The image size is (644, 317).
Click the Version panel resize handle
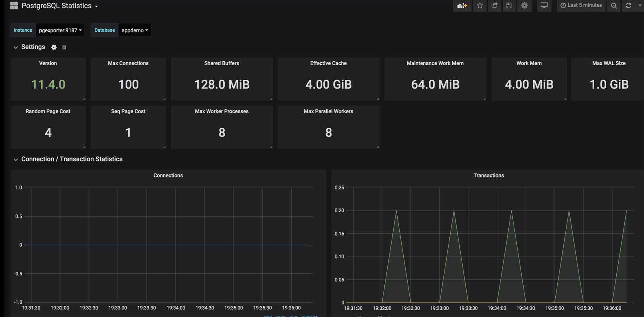point(84,99)
